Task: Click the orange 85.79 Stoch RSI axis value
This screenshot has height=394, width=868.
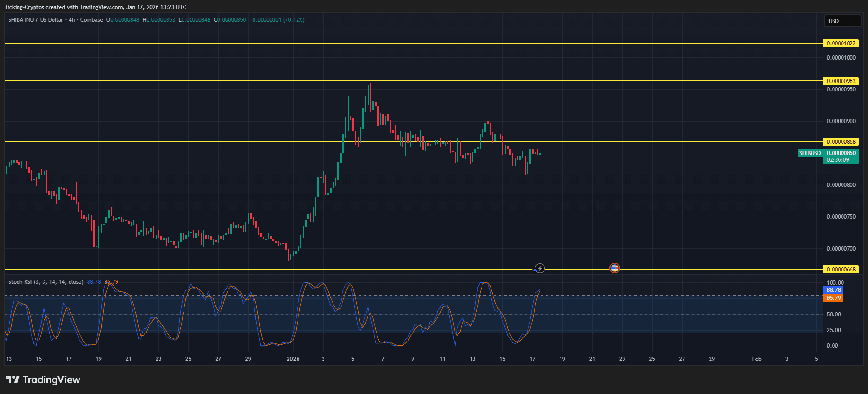Action: click(x=833, y=298)
